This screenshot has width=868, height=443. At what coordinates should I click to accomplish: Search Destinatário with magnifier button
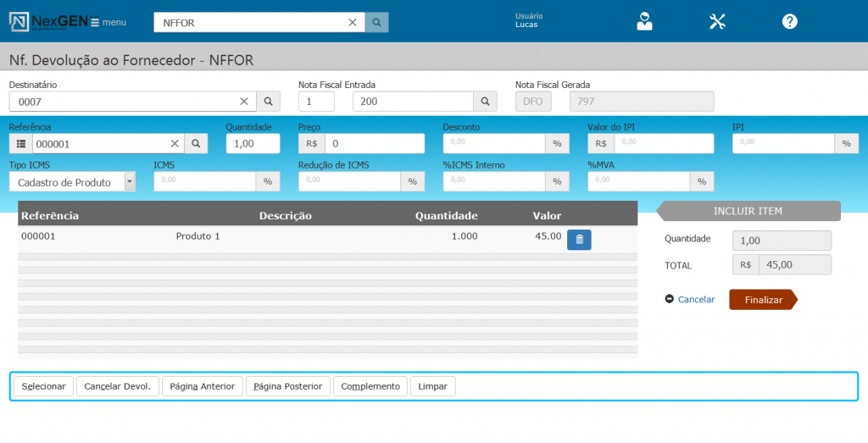(268, 102)
